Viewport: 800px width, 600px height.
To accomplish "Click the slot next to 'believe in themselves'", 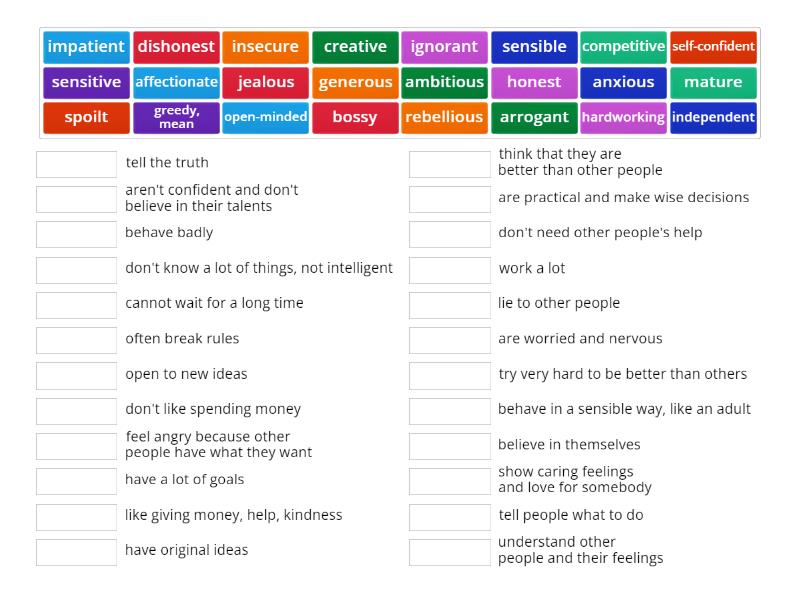I will click(449, 444).
